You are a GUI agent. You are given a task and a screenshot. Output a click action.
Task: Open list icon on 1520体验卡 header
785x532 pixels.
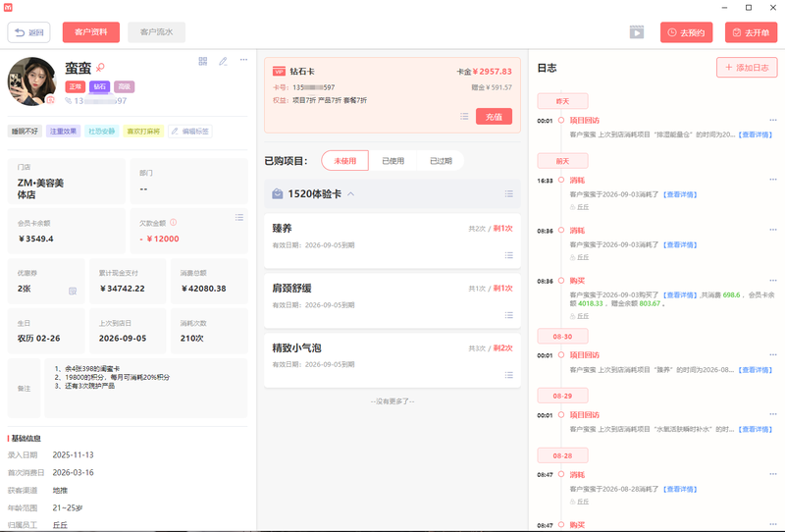tap(508, 194)
